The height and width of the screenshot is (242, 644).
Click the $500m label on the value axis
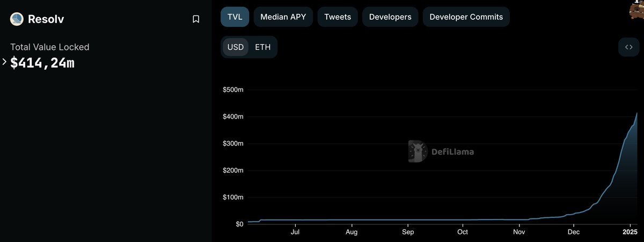pos(233,90)
